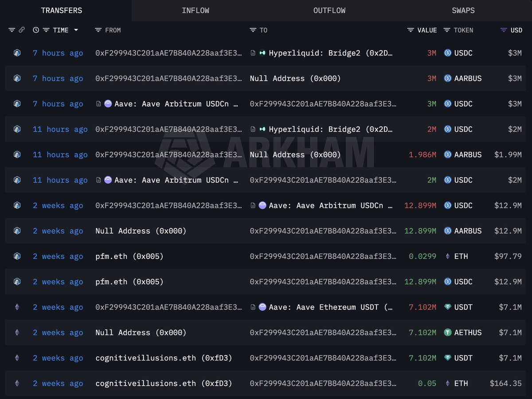532x399 pixels.
Task: Click the Ethereum chain icon in last row
Action: (x=17, y=383)
